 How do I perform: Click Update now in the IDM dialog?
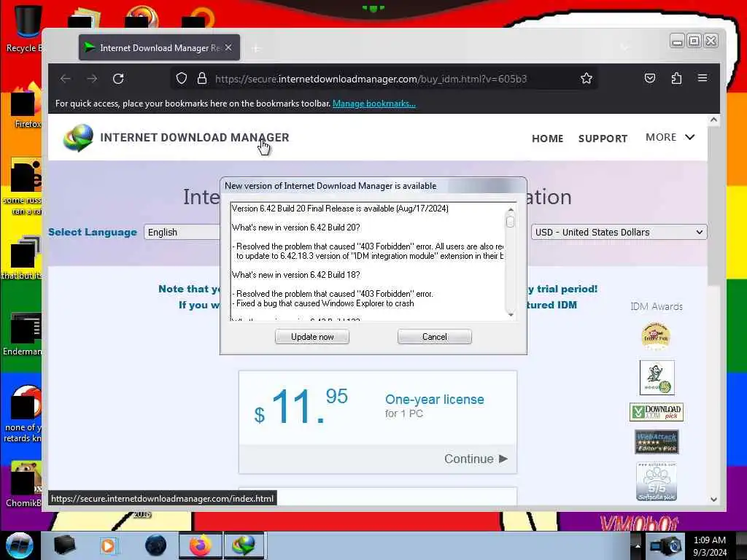[312, 337]
